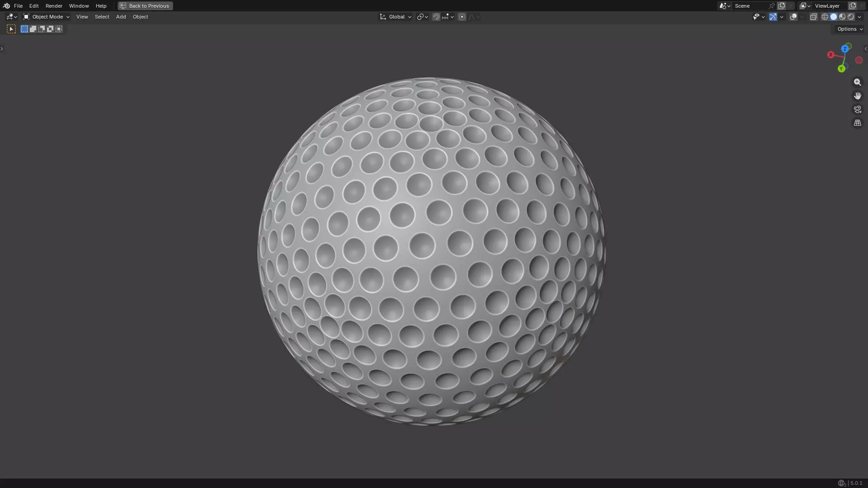Toggle snapping magnet button
Image resolution: width=868 pixels, height=488 pixels.
(x=436, y=17)
